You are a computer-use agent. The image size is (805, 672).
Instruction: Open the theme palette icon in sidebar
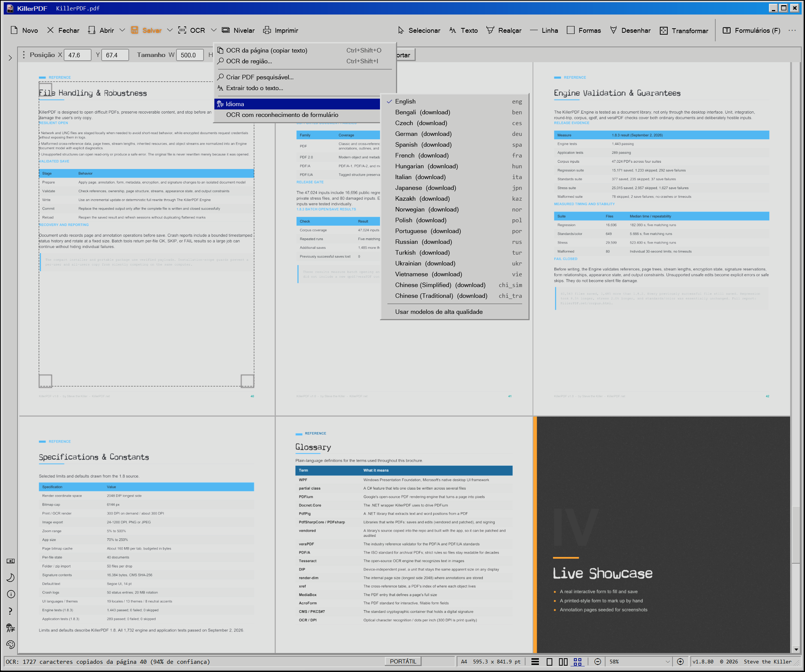pos(11,645)
